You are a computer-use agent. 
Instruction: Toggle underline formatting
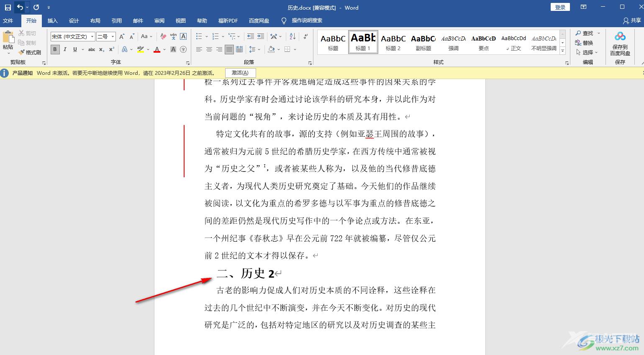75,49
